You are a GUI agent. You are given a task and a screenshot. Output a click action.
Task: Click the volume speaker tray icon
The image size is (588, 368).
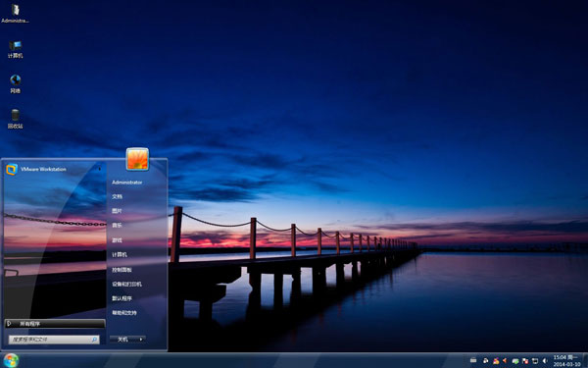point(545,361)
